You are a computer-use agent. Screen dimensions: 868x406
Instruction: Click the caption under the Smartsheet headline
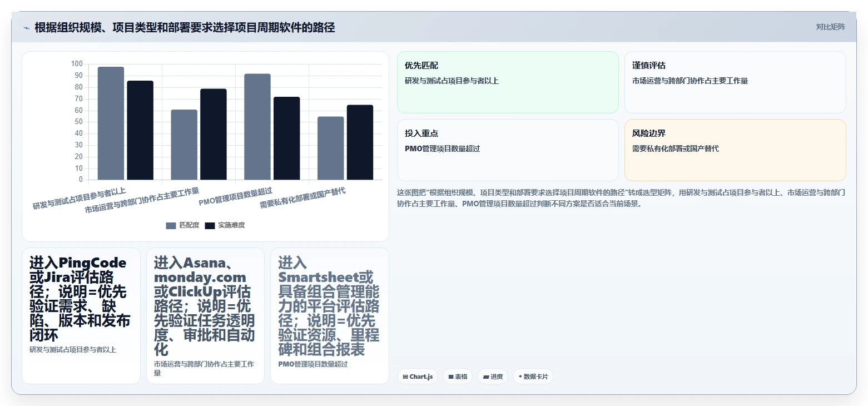tap(313, 364)
